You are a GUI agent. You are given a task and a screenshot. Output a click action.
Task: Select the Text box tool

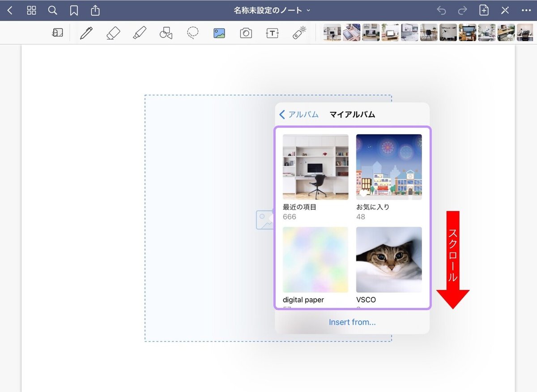click(272, 33)
